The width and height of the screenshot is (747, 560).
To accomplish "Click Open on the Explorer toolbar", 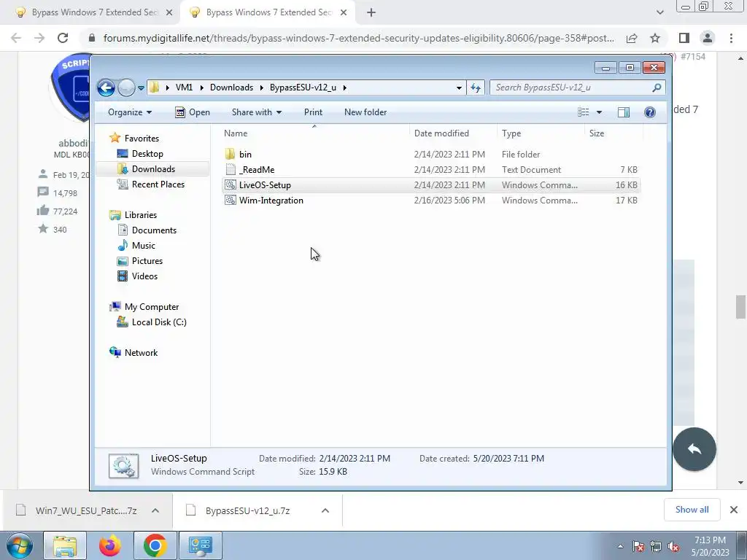I will point(193,112).
